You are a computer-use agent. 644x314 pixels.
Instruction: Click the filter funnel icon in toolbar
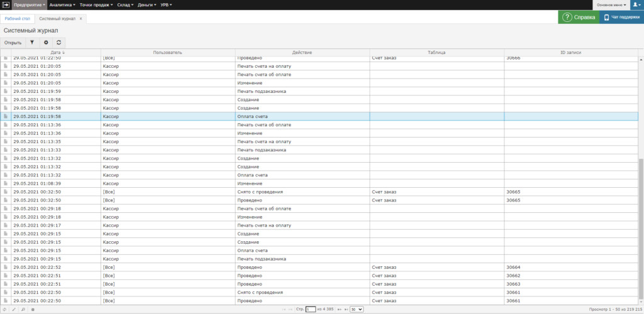coord(32,43)
